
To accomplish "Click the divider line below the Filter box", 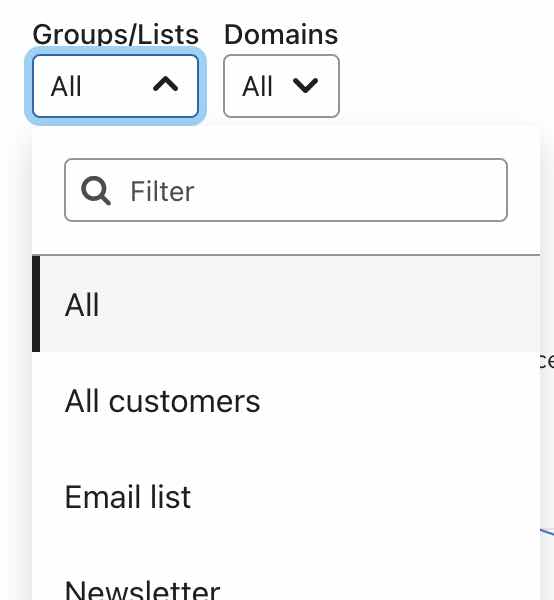I will 286,254.
